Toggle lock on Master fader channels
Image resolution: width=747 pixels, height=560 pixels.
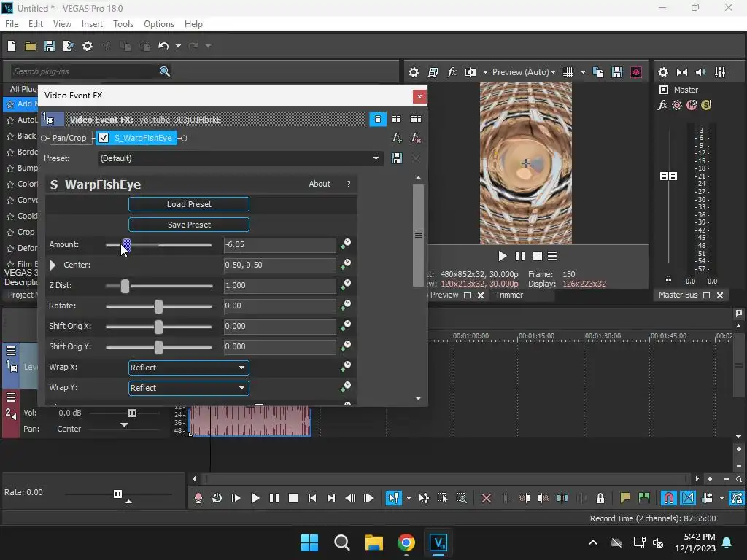[668, 279]
